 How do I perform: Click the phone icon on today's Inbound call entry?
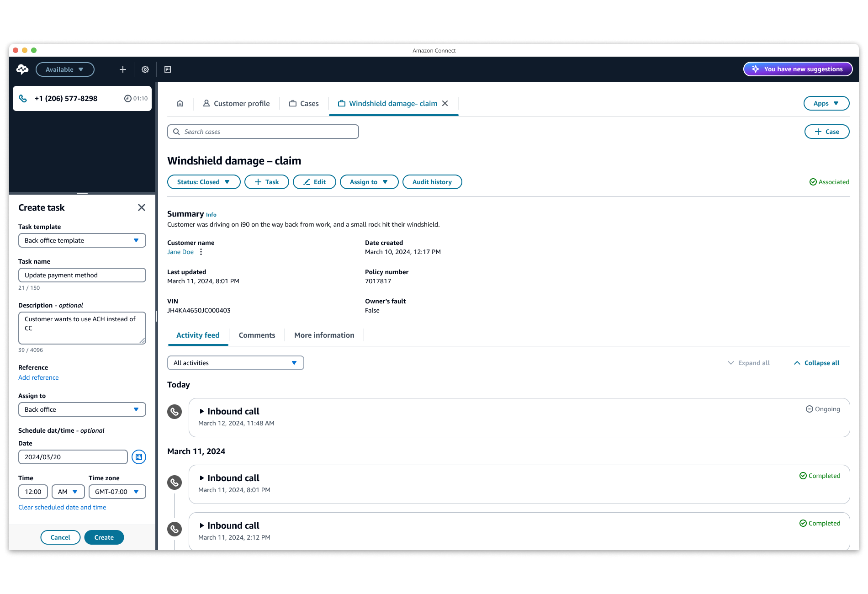click(174, 411)
